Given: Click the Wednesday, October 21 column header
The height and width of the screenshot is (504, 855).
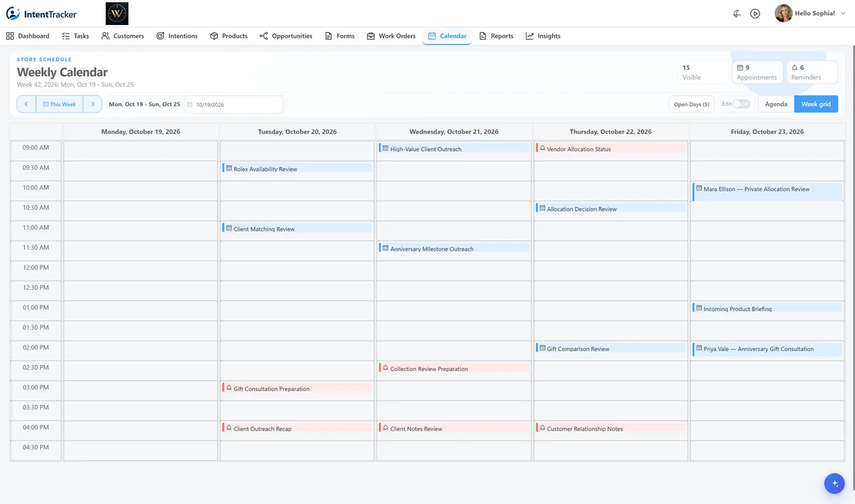Looking at the screenshot, I should (x=454, y=132).
